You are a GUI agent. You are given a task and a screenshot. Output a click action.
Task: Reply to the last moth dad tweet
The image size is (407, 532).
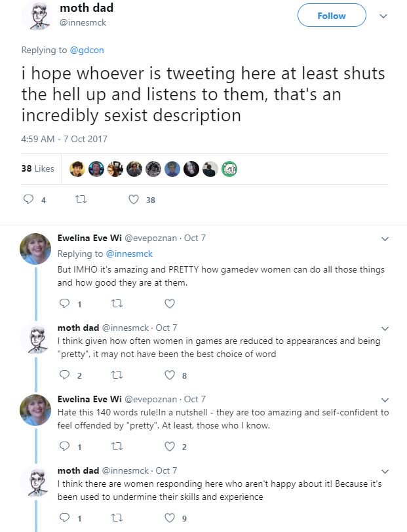64,518
